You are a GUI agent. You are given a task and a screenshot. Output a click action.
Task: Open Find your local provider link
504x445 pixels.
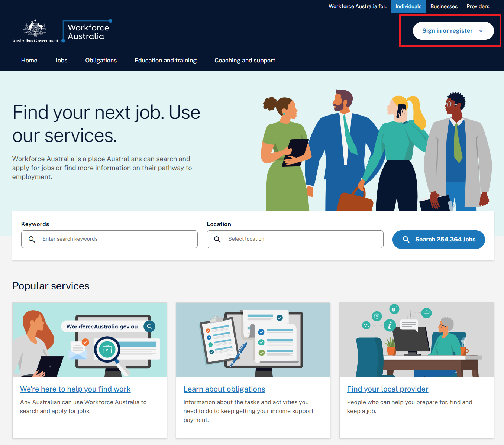point(388,389)
